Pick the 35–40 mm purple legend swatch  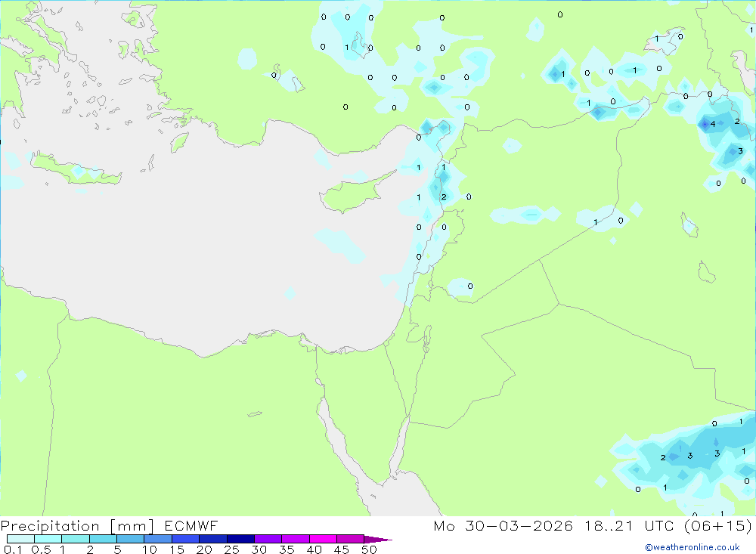pyautogui.click(x=296, y=539)
